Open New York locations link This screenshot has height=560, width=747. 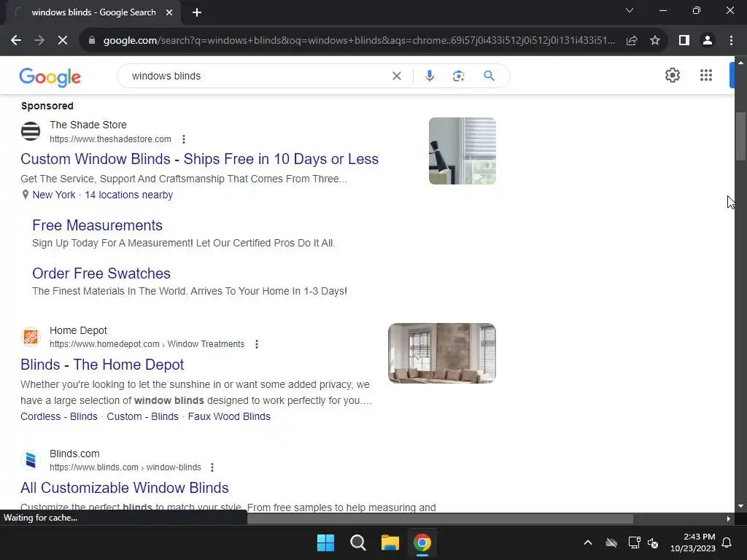(54, 195)
